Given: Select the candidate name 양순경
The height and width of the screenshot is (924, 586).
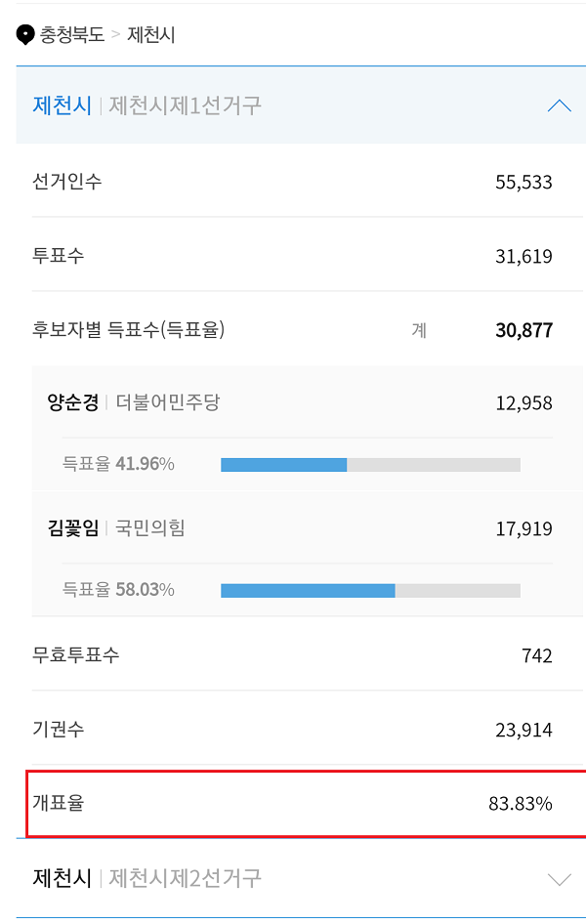Looking at the screenshot, I should (73, 402).
